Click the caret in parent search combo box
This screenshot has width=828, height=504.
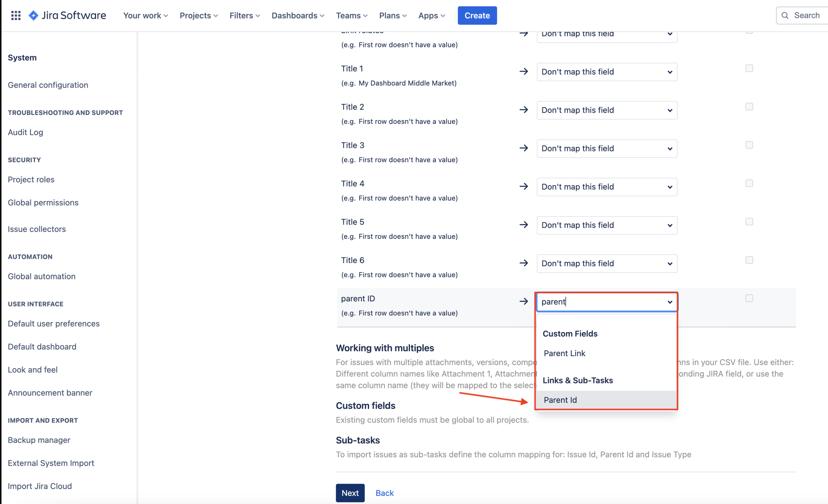click(x=670, y=302)
